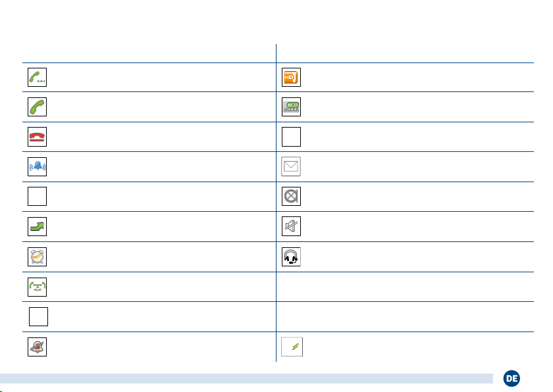Screen dimensions: 553x392
Task: Click the envelope message icon
Action: [291, 167]
